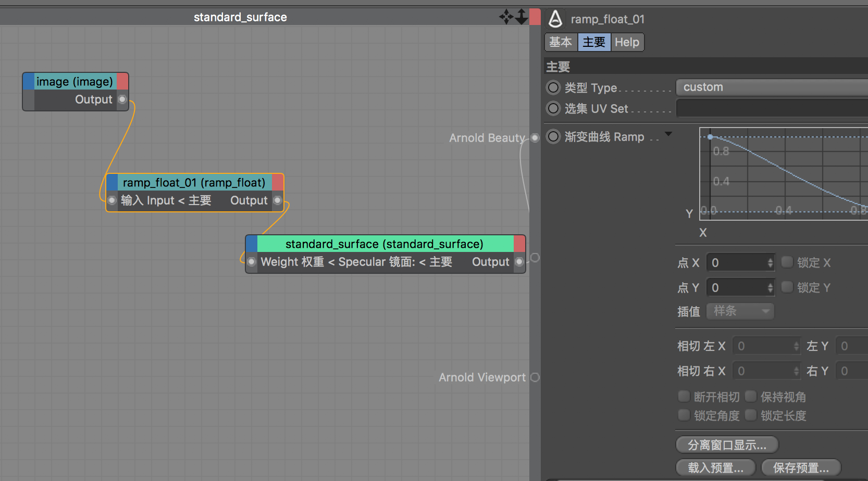Select the ramp curve point at top-left
This screenshot has width=868, height=481.
710,137
